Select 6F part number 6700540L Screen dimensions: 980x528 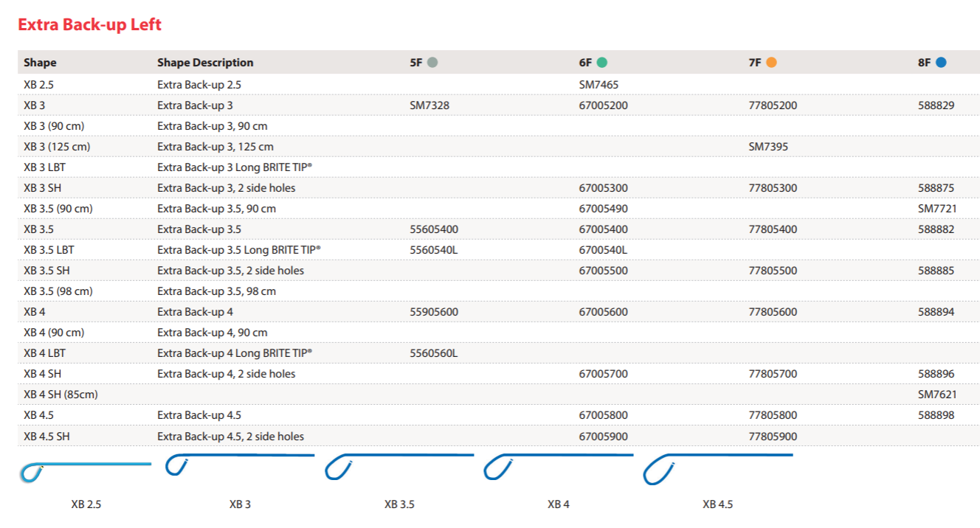click(604, 250)
